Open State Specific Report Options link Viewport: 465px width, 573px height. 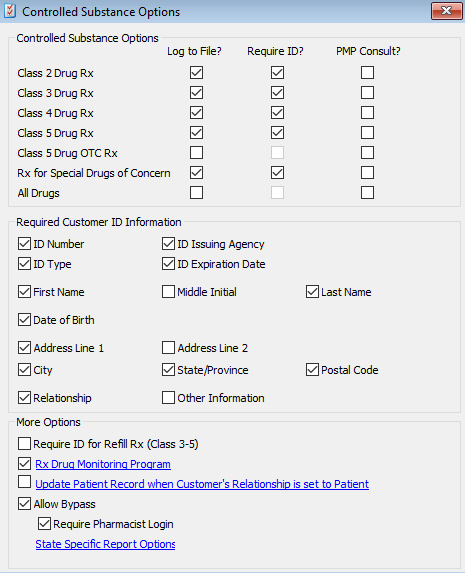[105, 544]
